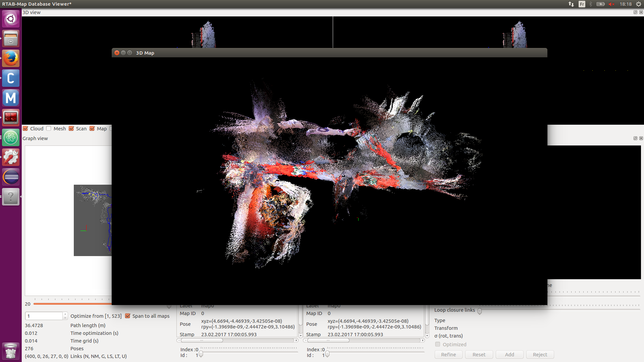Click the Ubuntu Dash home icon
This screenshot has height=362, width=644.
point(11,19)
